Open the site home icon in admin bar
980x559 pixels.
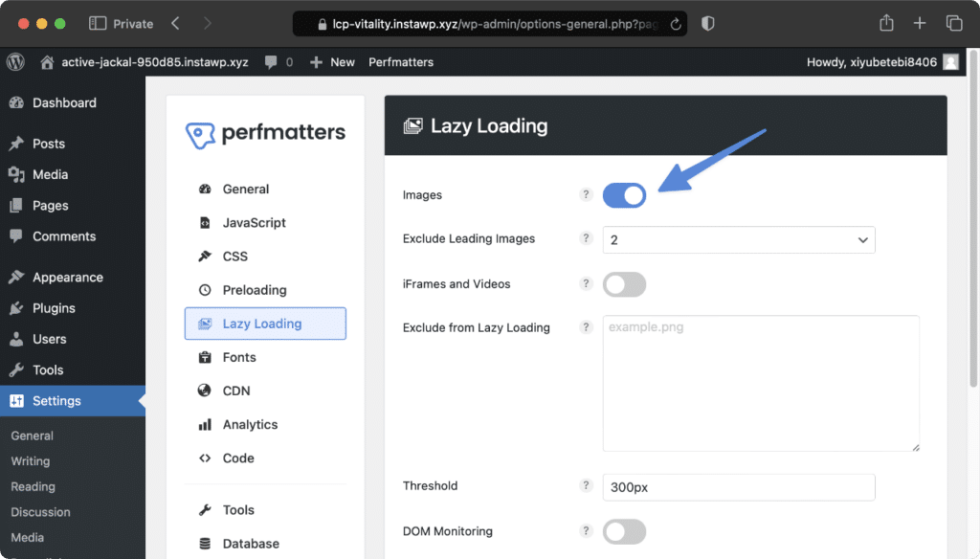pyautogui.click(x=47, y=62)
